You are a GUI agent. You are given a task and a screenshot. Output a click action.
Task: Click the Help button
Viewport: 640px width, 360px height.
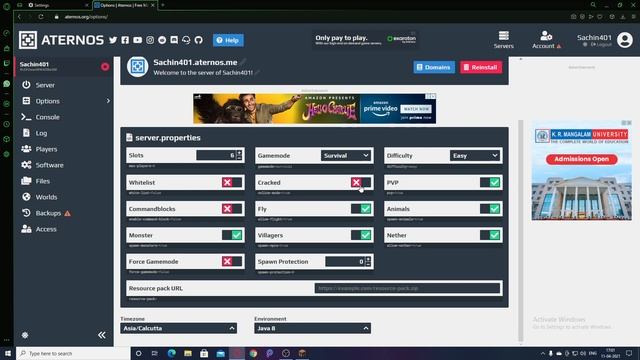pos(228,40)
